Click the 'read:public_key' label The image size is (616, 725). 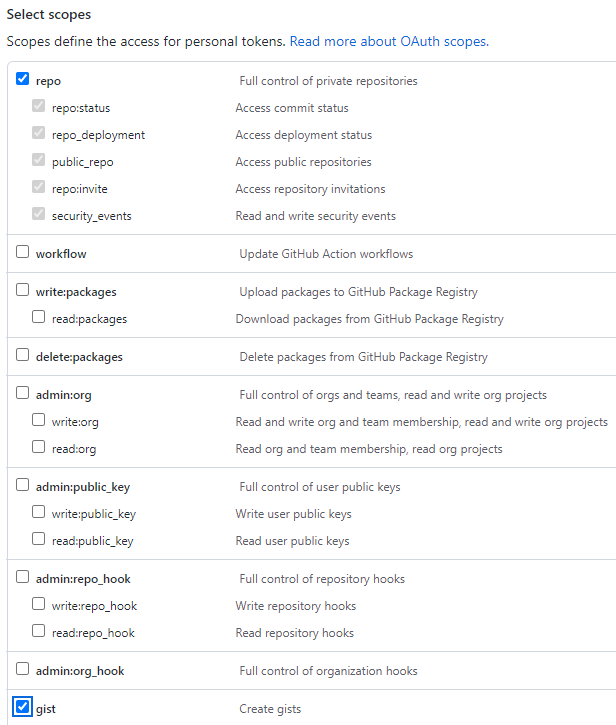(92, 541)
